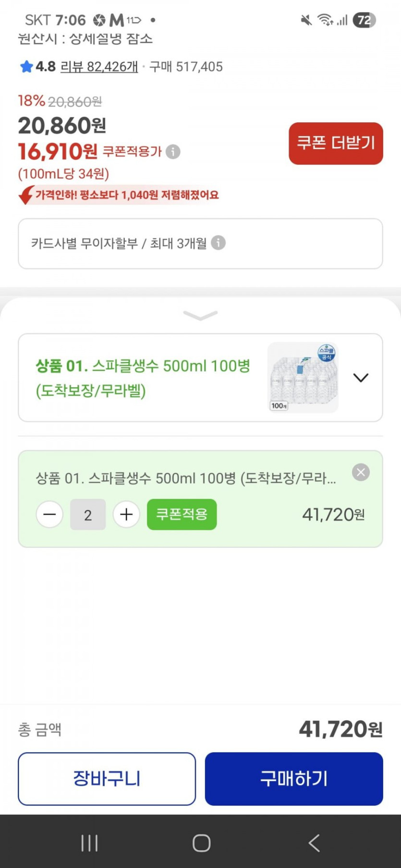This screenshot has height=868, width=401.
Task: Remove the selected 스파클생수 item with X
Action: click(x=361, y=473)
